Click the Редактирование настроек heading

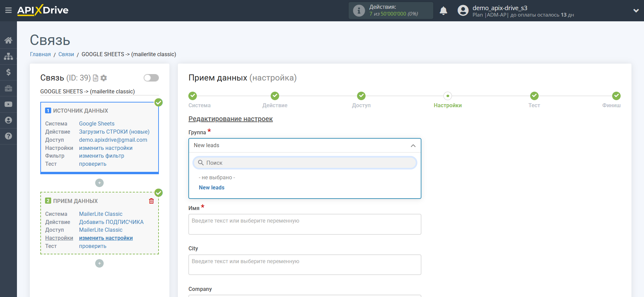pyautogui.click(x=231, y=119)
